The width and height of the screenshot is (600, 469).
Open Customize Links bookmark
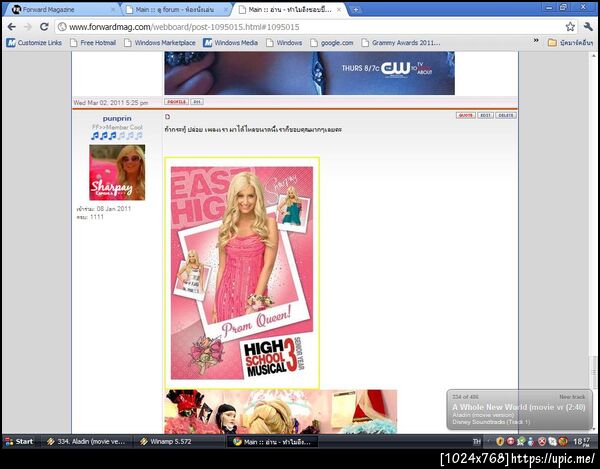click(x=34, y=43)
